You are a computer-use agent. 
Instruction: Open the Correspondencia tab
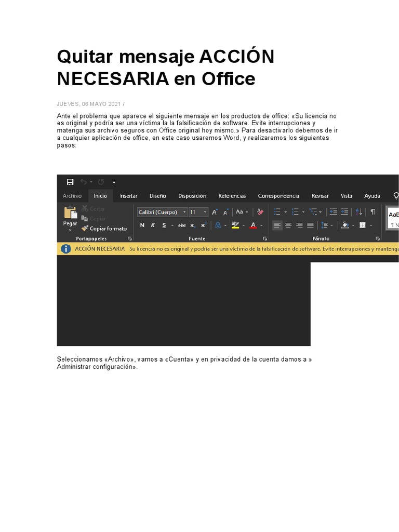[278, 196]
